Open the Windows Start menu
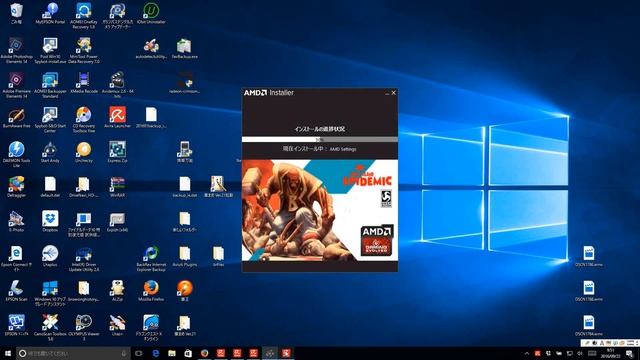The width and height of the screenshot is (640, 360). pos(8,353)
